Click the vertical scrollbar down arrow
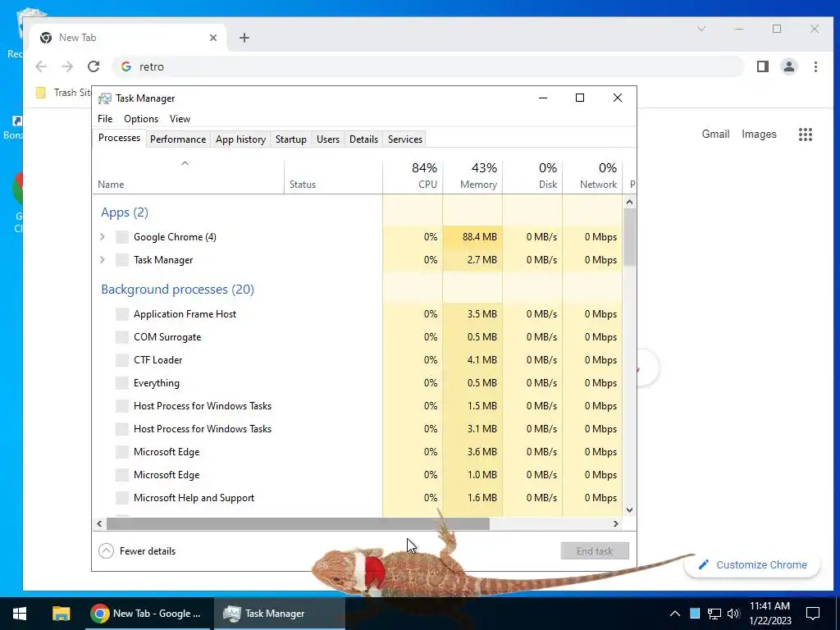Screen dimensions: 840x630 point(629,510)
